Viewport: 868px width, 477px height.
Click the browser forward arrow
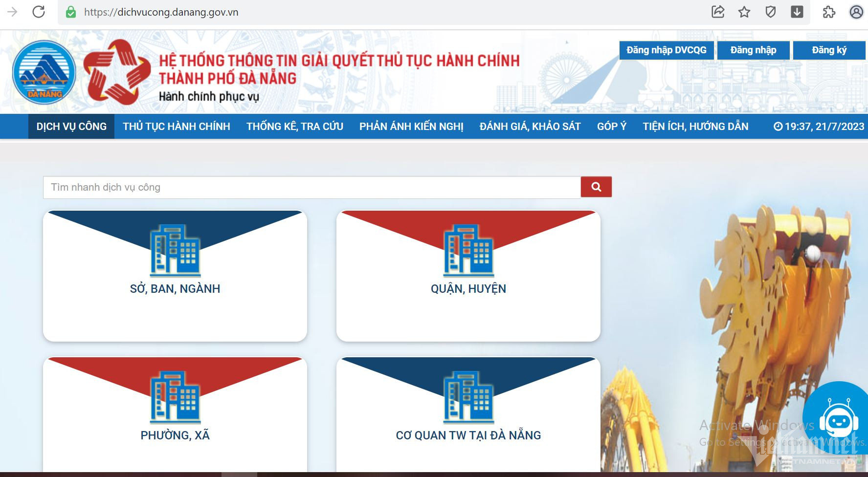pyautogui.click(x=12, y=12)
